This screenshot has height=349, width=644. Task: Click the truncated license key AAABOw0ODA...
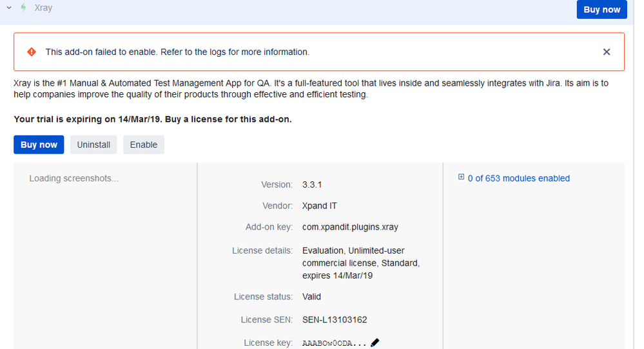tap(335, 343)
